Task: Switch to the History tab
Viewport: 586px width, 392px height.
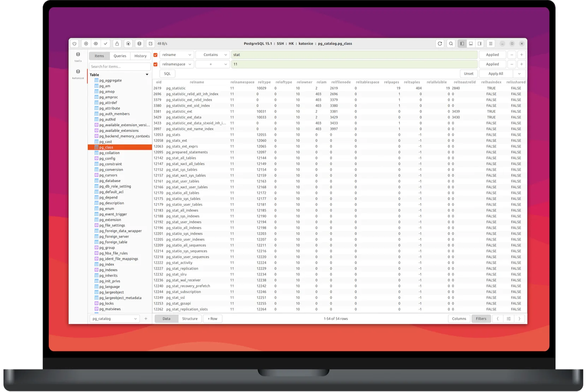Action: point(140,56)
